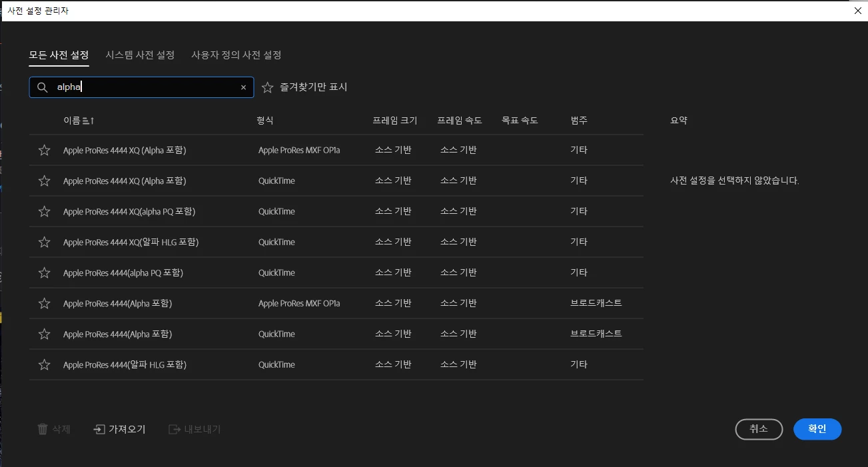Sort by the 목표 속도 column header
The width and height of the screenshot is (868, 467).
click(x=520, y=121)
